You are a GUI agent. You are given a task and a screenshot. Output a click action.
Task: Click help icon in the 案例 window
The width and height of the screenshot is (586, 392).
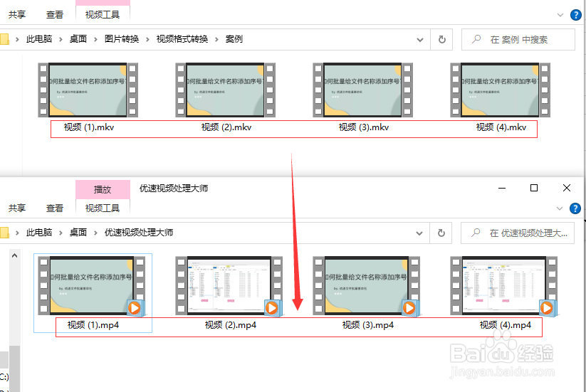click(575, 15)
